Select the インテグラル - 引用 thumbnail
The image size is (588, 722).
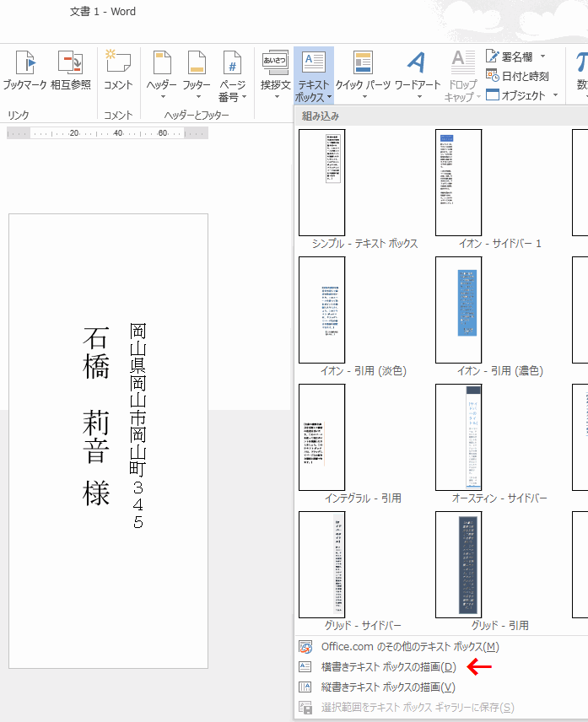coord(322,438)
